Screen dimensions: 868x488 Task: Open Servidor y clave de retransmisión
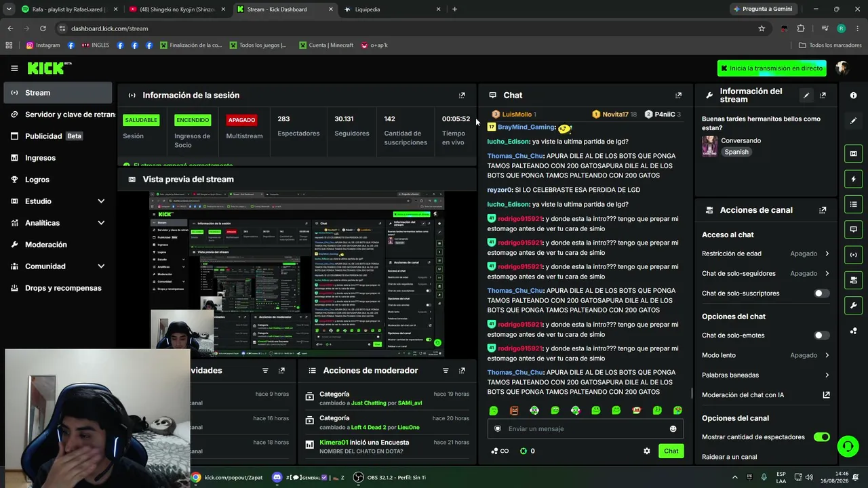pos(58,115)
